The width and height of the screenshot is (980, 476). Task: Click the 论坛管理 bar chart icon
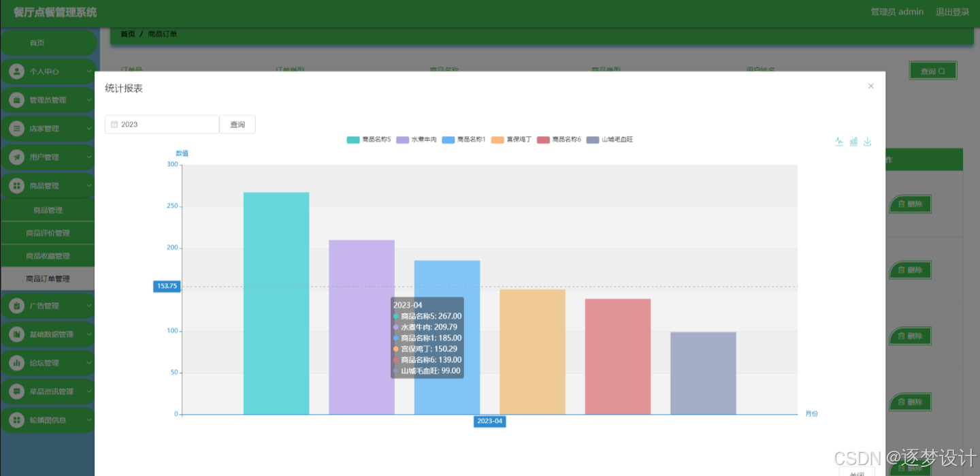point(17,363)
